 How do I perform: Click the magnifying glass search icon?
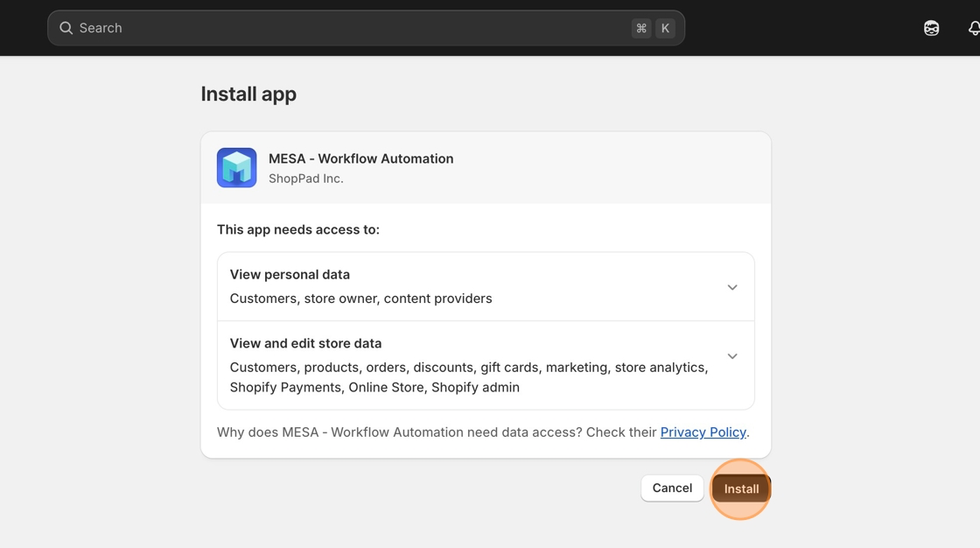(x=66, y=28)
